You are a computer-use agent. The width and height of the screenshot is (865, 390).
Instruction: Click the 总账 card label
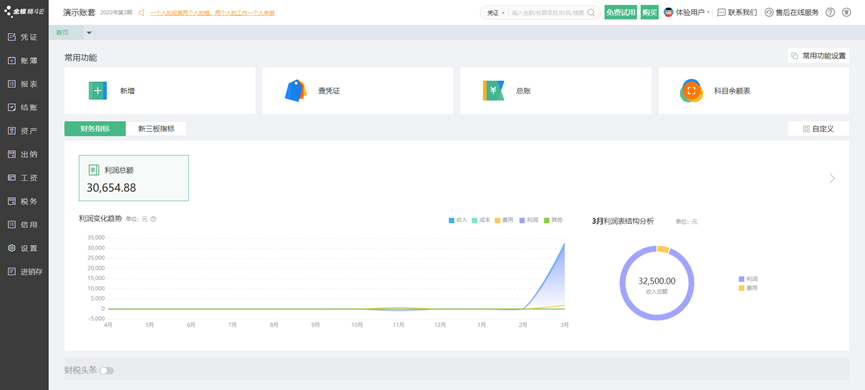[x=524, y=91]
